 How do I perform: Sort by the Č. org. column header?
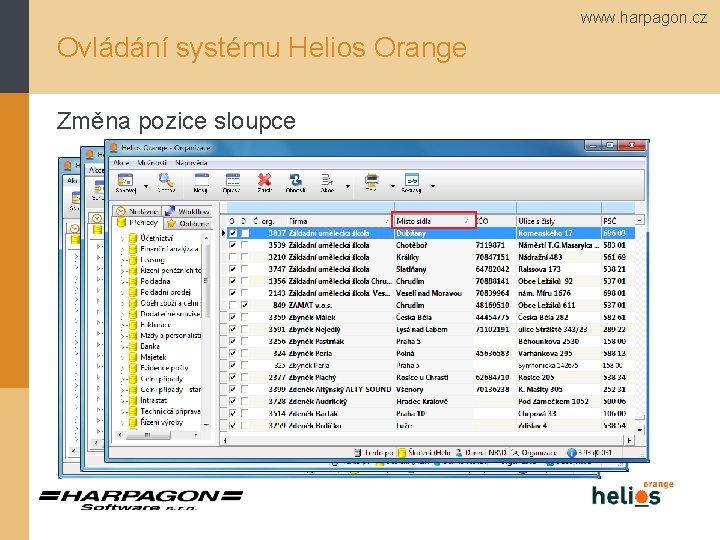[x=269, y=221]
